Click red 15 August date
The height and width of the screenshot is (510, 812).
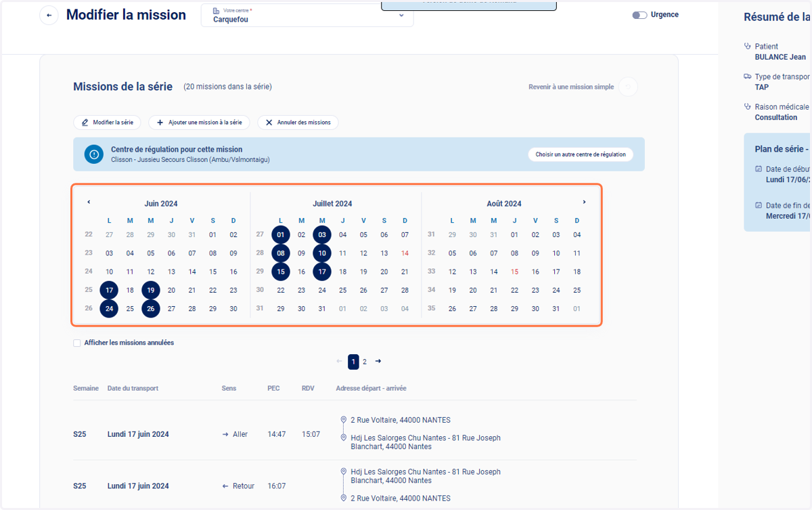click(514, 272)
